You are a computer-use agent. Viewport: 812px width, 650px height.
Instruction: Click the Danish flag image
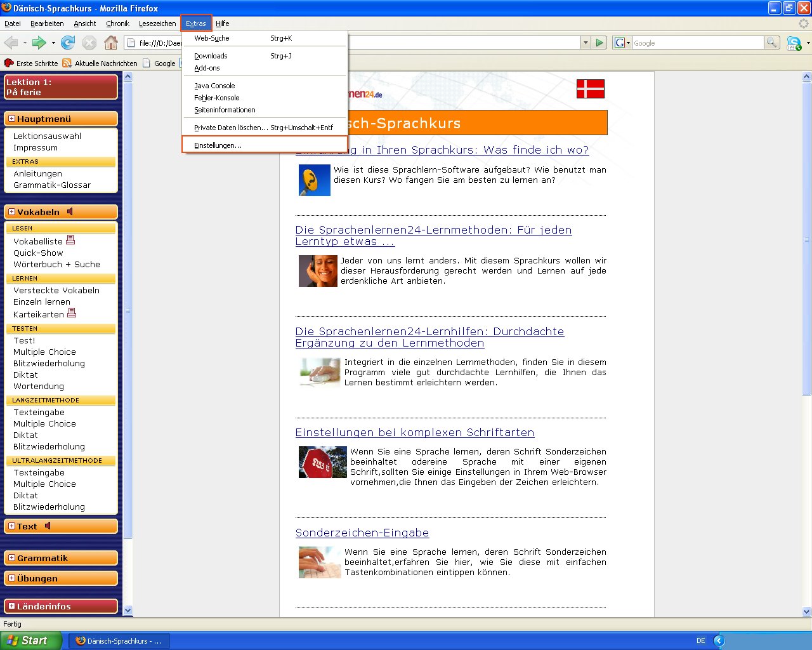pyautogui.click(x=590, y=89)
